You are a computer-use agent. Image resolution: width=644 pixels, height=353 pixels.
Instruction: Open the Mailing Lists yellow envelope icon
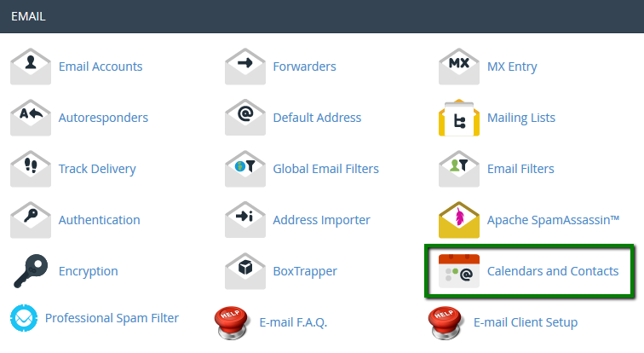click(x=459, y=118)
